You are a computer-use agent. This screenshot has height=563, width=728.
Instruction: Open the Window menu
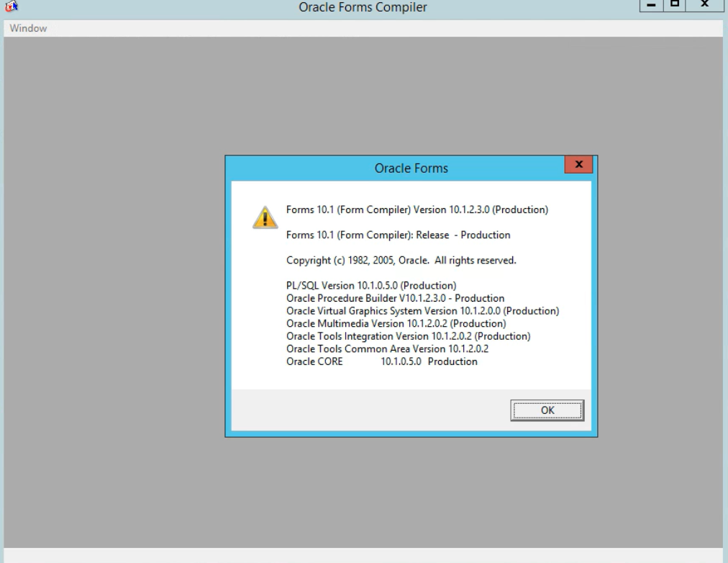(28, 29)
